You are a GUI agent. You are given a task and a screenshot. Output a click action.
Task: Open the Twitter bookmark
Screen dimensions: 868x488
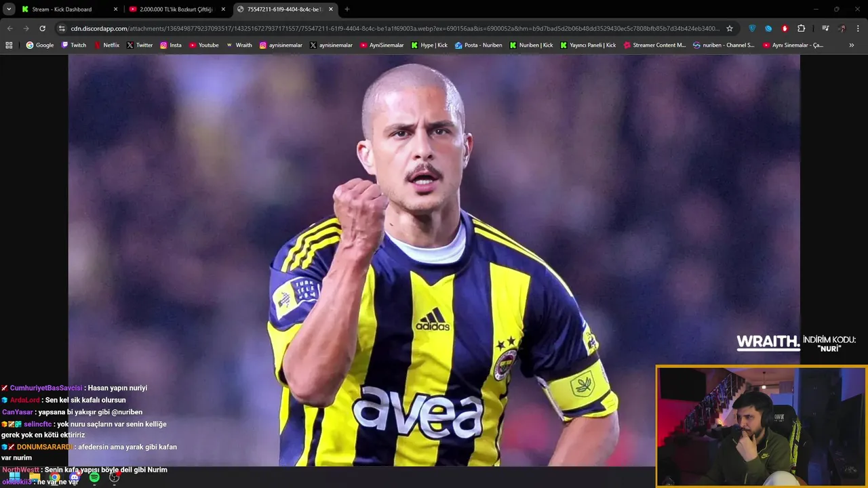[140, 45]
